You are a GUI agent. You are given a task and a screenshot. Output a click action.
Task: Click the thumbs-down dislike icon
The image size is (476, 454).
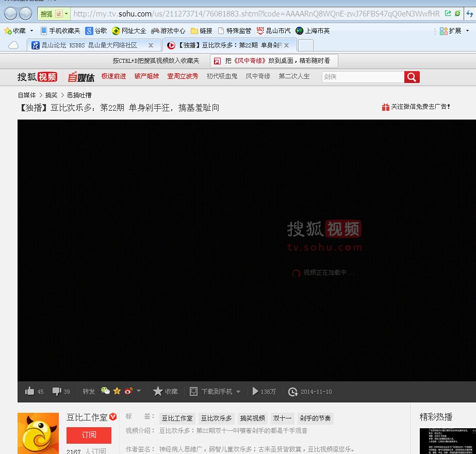pos(57,391)
